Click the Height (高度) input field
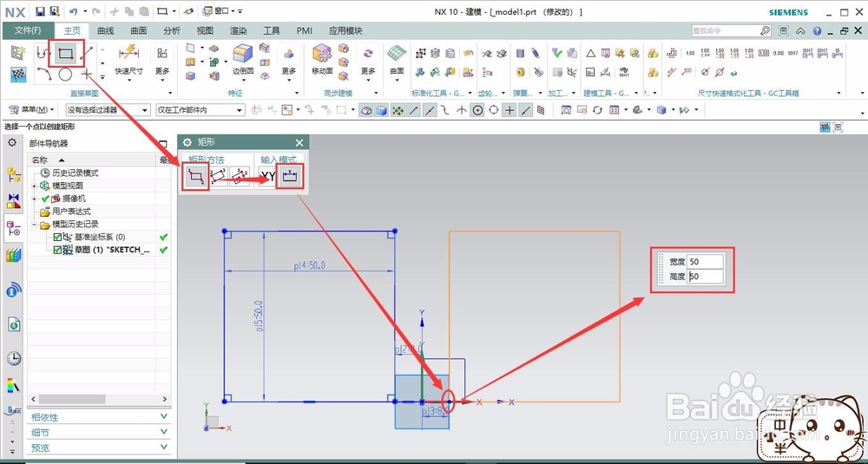This screenshot has height=464, width=868. pos(706,277)
